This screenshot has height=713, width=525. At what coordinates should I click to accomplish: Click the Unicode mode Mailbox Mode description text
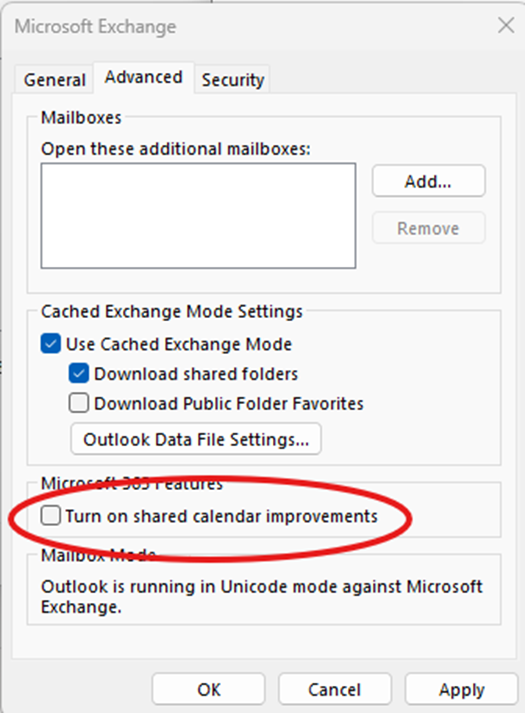tap(262, 597)
